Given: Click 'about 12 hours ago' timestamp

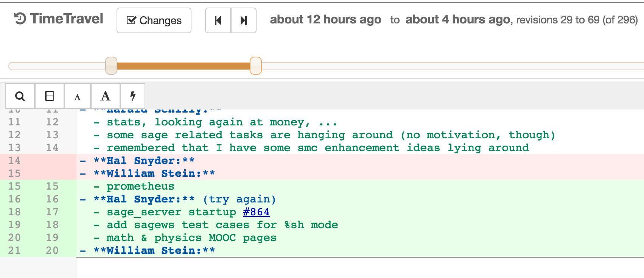Looking at the screenshot, I should [x=325, y=20].
